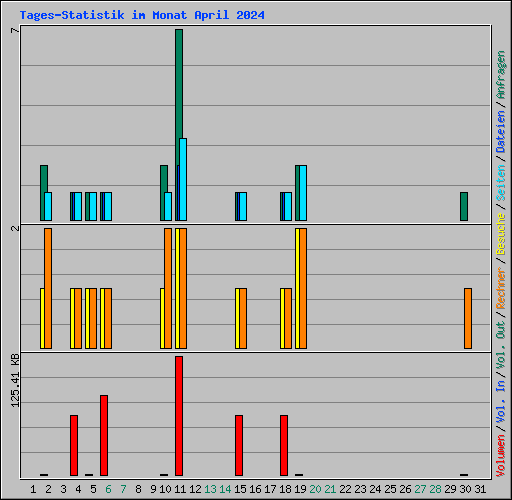This screenshot has height=500, width=512.
Task: Click the 'Seiten' legend label
Action: coord(501,183)
